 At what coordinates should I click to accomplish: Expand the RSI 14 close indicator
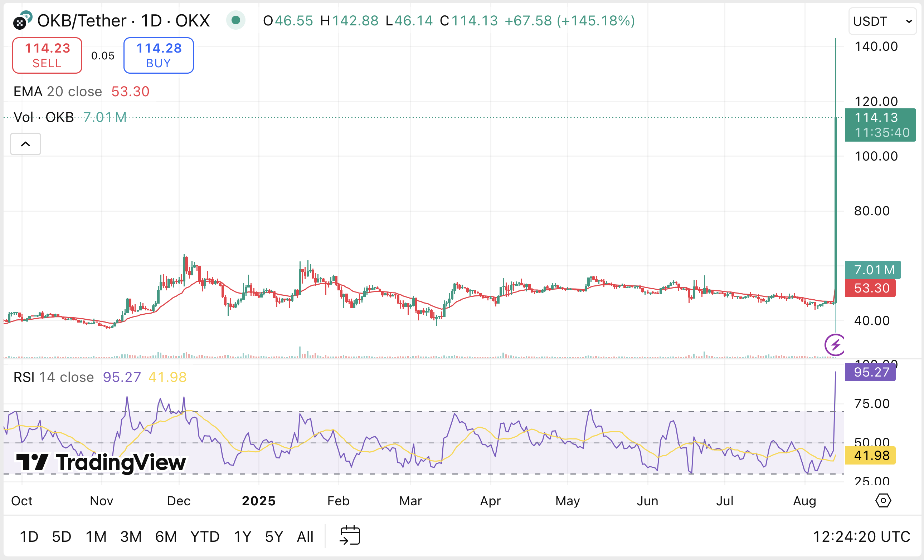click(53, 377)
